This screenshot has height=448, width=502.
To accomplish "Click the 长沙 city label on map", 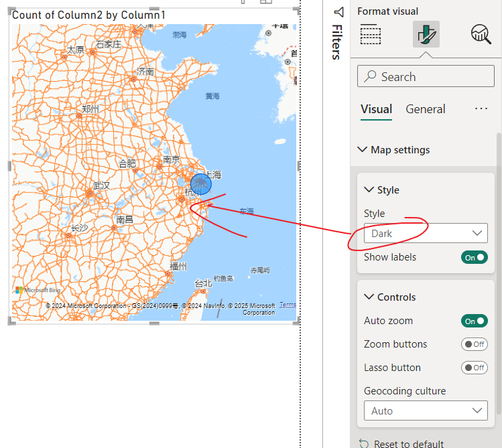I will [79, 228].
